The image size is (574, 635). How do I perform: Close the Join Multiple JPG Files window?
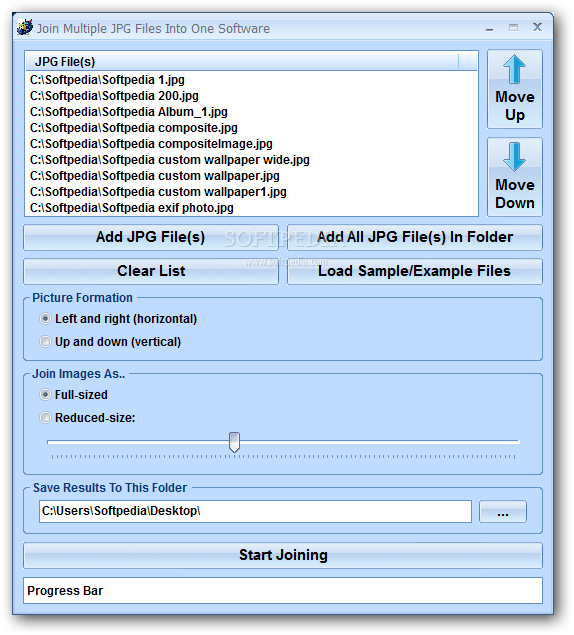tap(537, 28)
